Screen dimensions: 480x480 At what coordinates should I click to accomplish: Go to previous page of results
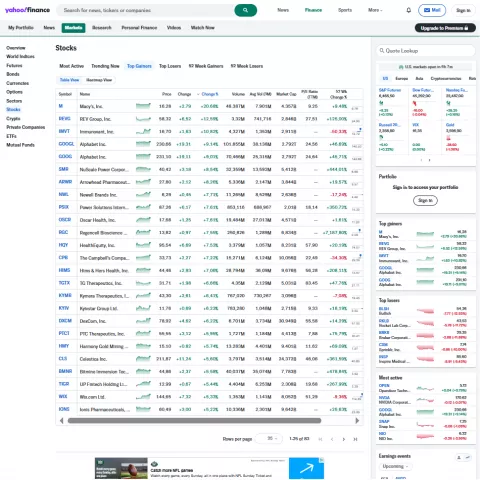pyautogui.click(x=332, y=439)
